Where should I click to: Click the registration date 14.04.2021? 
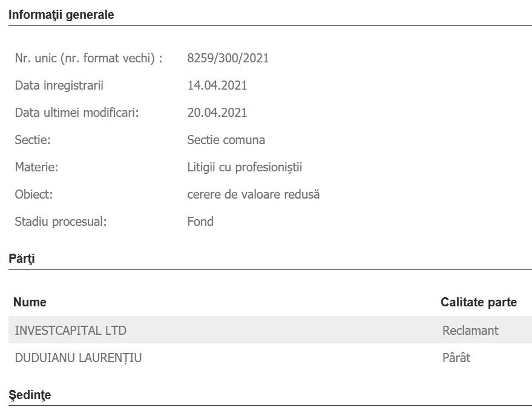pyautogui.click(x=217, y=85)
